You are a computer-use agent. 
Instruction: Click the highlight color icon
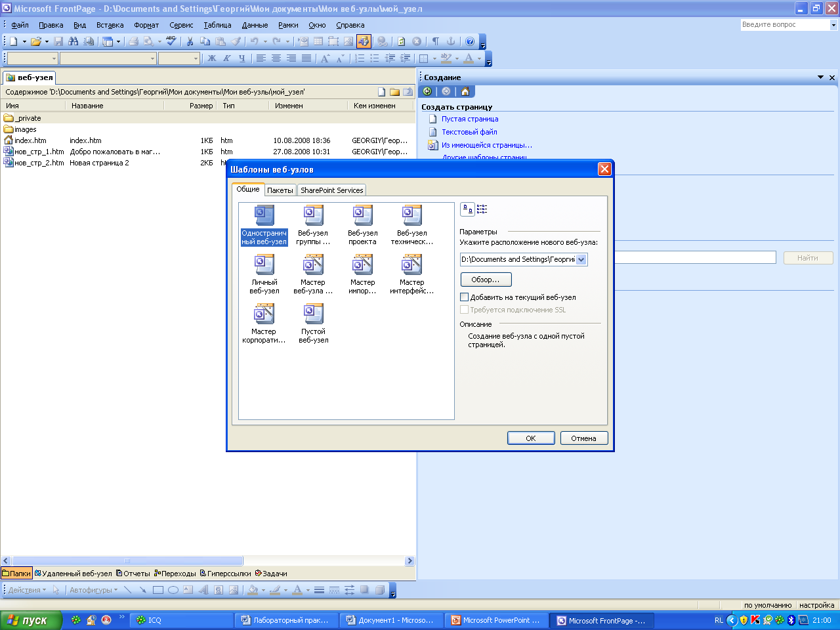pos(446,58)
